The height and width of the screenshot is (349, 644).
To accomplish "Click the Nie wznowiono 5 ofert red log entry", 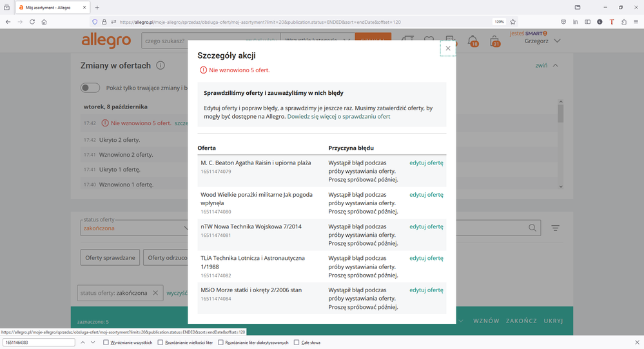I will pos(141,123).
